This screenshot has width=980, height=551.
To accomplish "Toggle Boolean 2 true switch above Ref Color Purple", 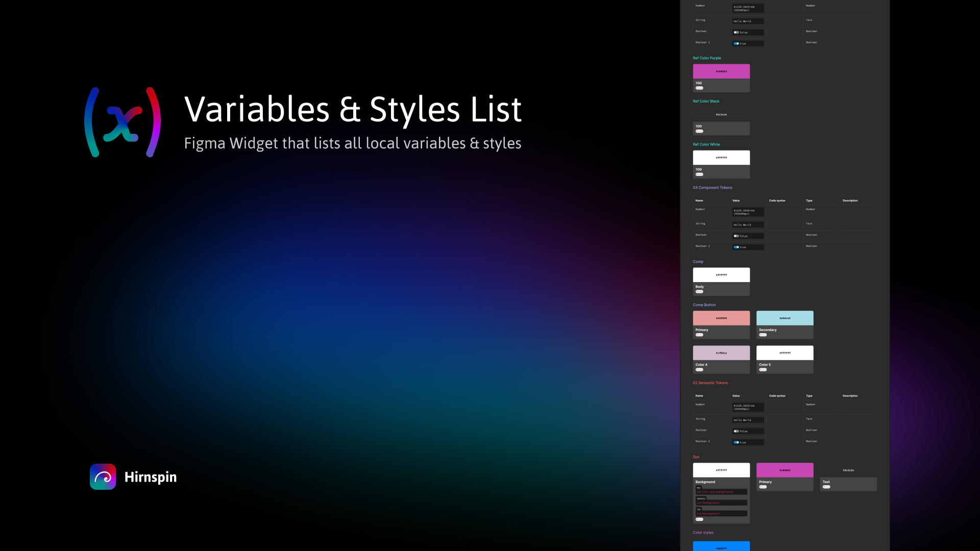I will (x=736, y=43).
